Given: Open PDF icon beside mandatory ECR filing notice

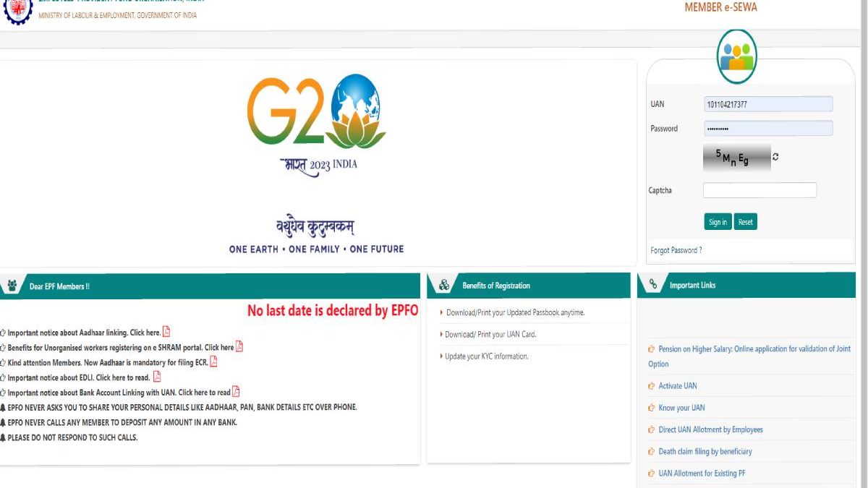Looking at the screenshot, I should tap(214, 361).
